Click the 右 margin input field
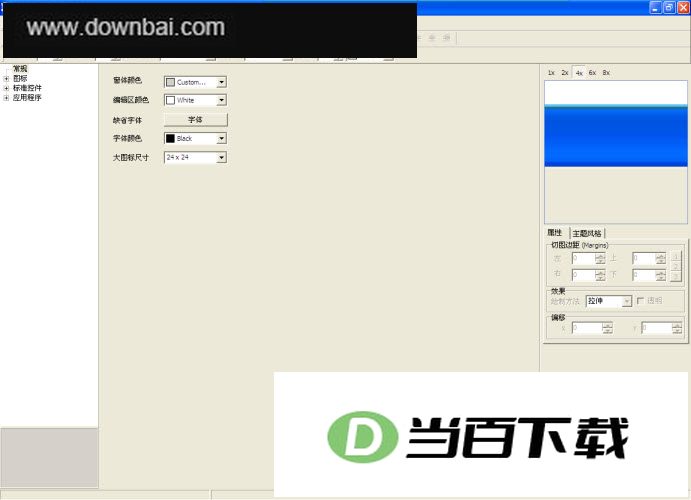The image size is (691, 500). point(584,275)
